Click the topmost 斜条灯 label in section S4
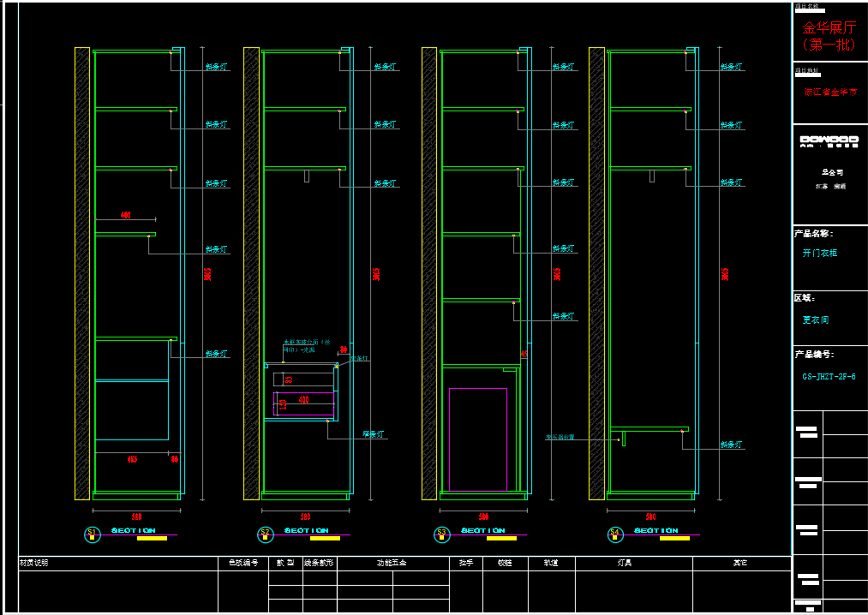Screen dimensions: 868x615 pyautogui.click(x=731, y=67)
